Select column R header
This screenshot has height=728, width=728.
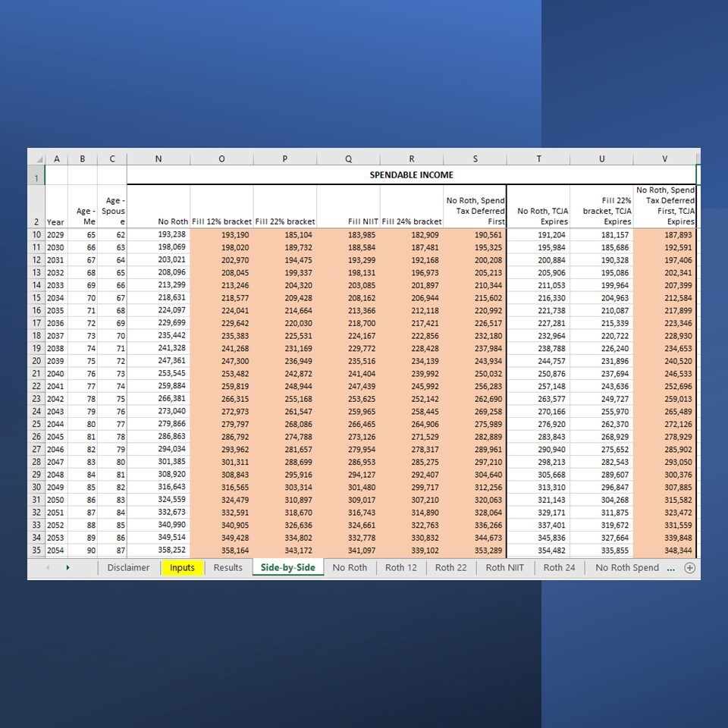coord(411,158)
